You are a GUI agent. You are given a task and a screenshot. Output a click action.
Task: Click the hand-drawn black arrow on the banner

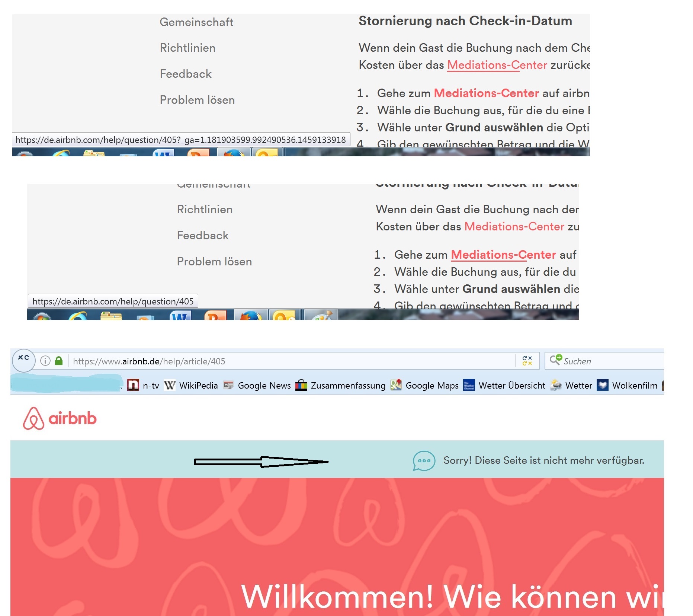pyautogui.click(x=261, y=462)
